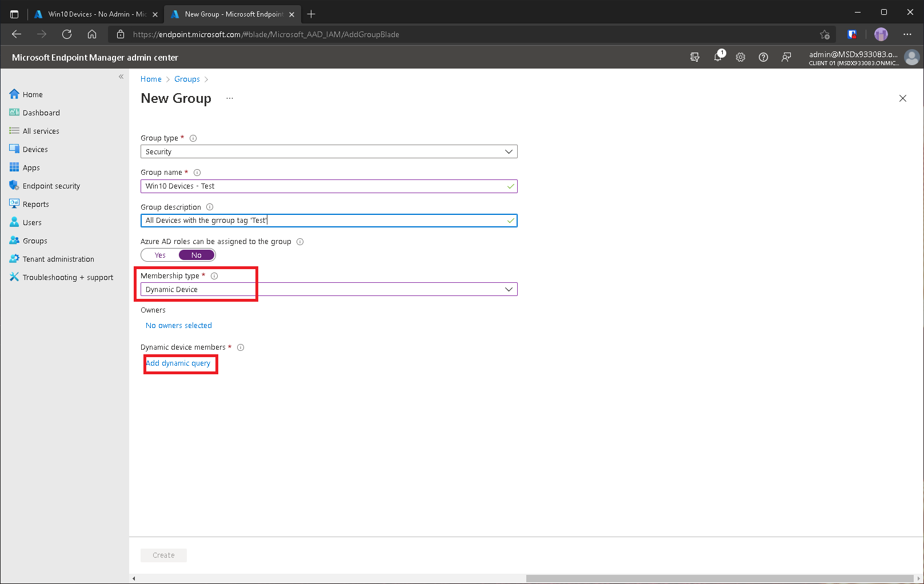The width and height of the screenshot is (924, 584).
Task: Show info tooltip for Dynamic device members
Action: click(x=241, y=347)
